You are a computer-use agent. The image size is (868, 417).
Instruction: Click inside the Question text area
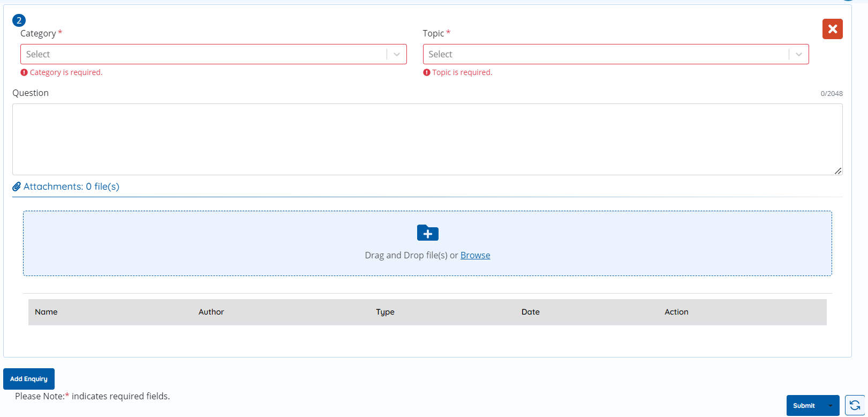[x=427, y=139]
